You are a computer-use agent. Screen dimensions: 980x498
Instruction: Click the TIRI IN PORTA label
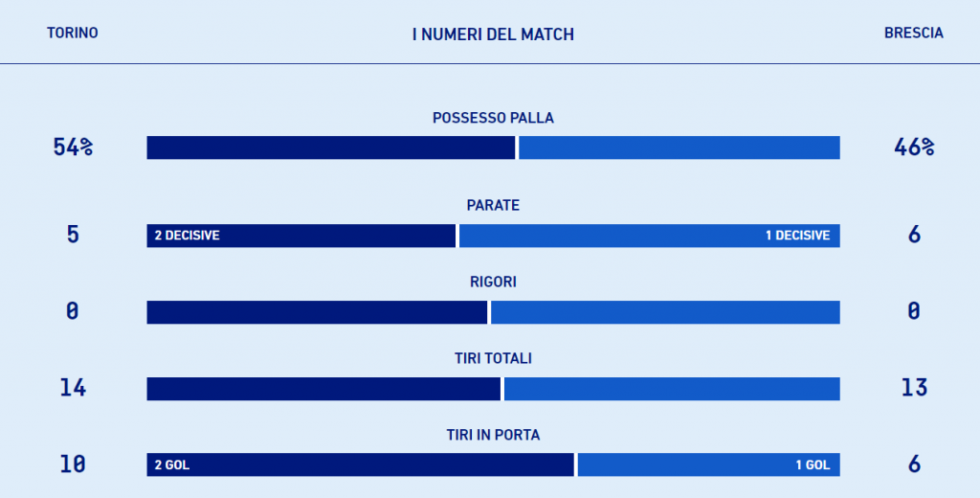[493, 435]
